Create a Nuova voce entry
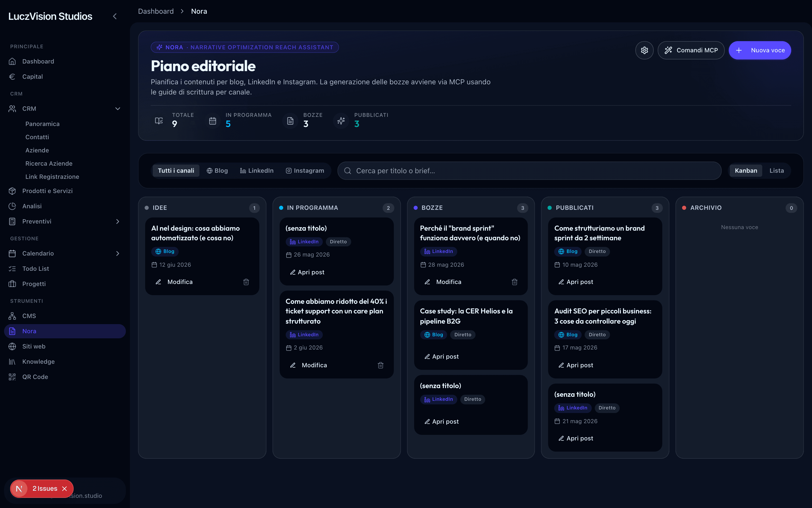Image resolution: width=812 pixels, height=508 pixels. [760, 50]
